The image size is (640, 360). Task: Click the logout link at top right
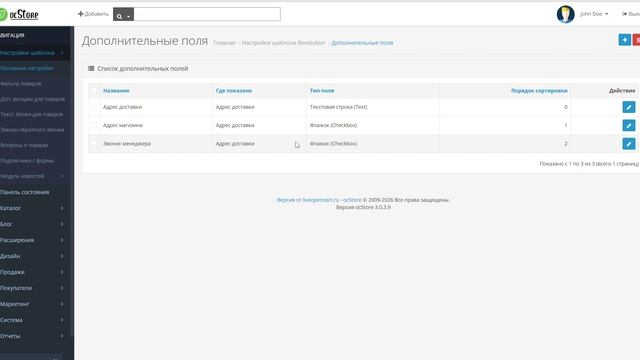(631, 14)
